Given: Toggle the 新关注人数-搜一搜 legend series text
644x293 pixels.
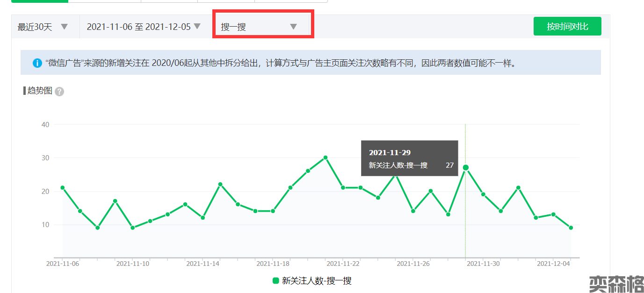Looking at the screenshot, I should pos(317,281).
